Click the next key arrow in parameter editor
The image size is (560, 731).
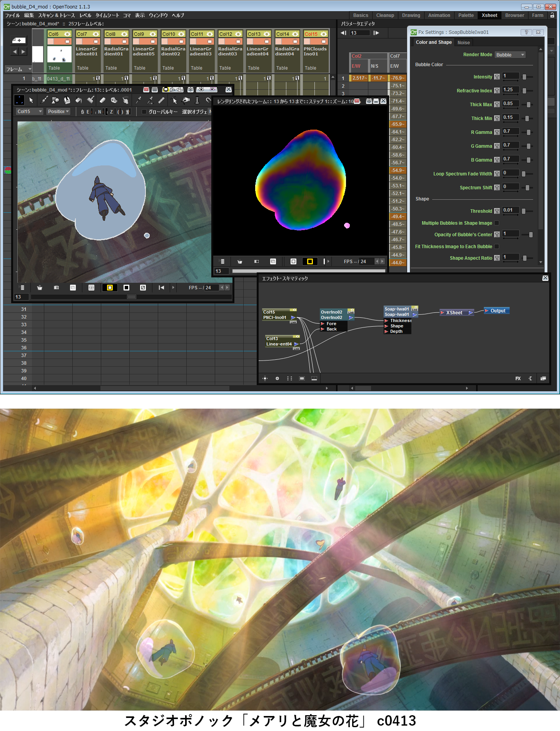click(x=376, y=33)
